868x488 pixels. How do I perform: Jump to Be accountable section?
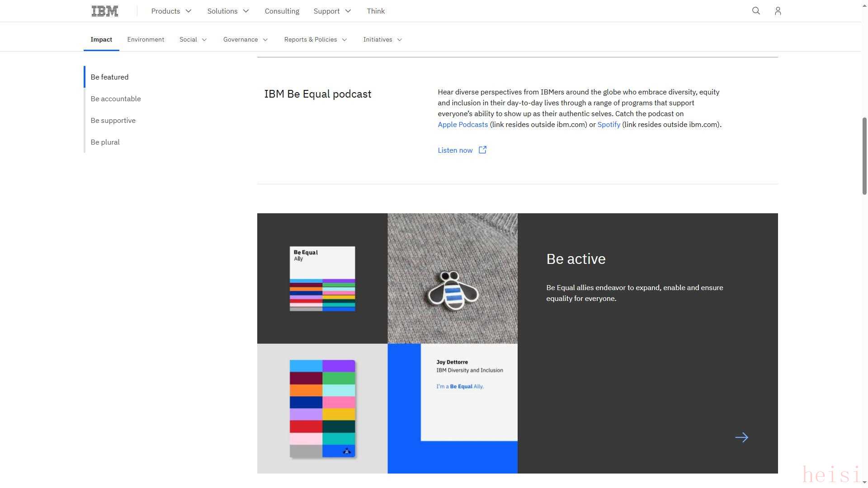pos(116,99)
